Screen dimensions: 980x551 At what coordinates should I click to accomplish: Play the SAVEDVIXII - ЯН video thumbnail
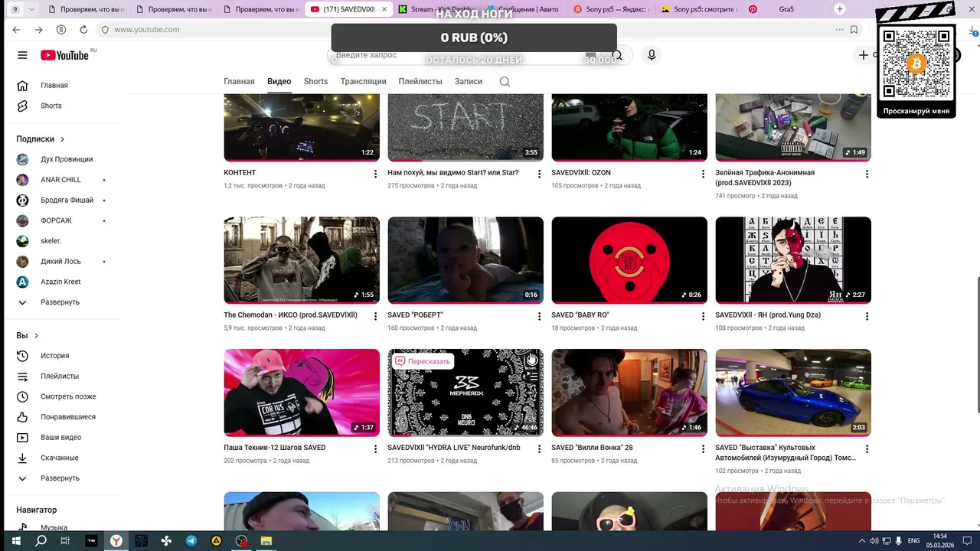click(793, 260)
